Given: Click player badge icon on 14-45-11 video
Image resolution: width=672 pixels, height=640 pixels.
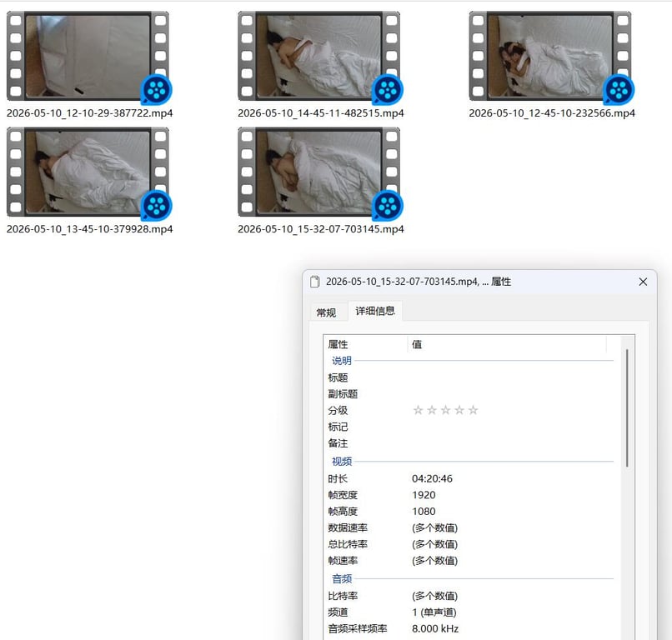Looking at the screenshot, I should coord(388,89).
